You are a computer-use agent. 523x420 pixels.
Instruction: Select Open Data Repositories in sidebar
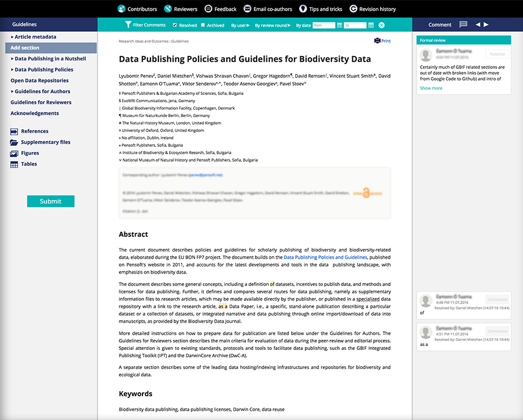pyautogui.click(x=40, y=80)
